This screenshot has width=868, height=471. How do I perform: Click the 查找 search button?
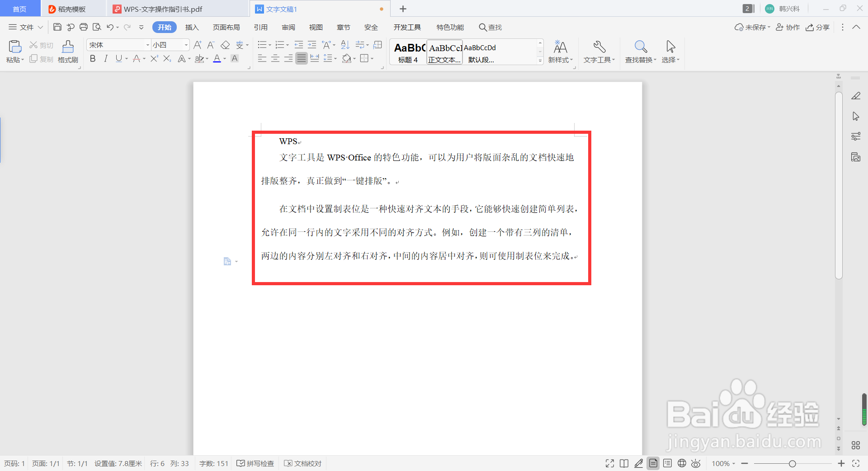(x=491, y=27)
